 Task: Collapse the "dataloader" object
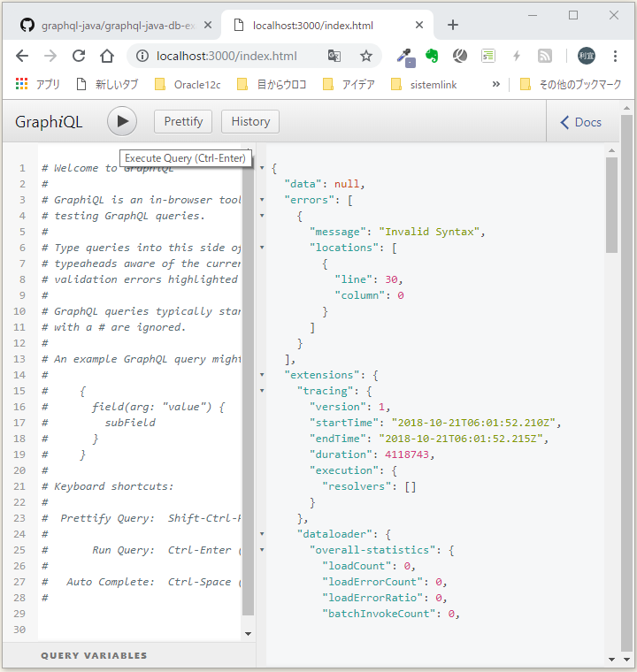tap(262, 534)
